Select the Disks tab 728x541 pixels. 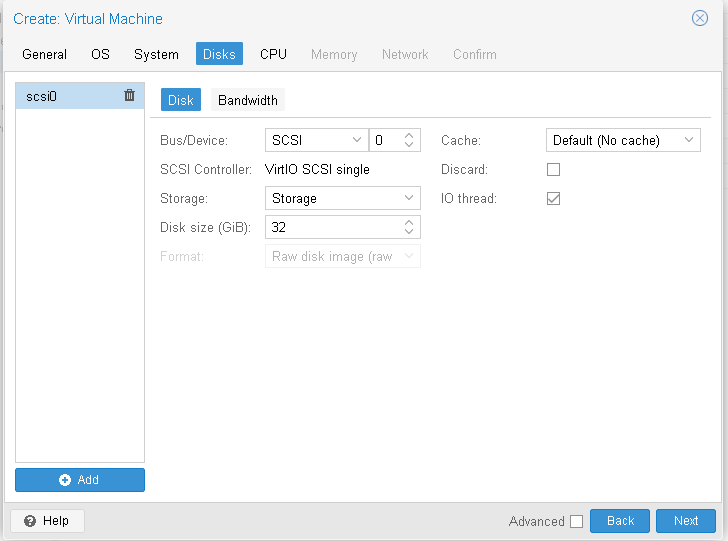[x=219, y=54]
